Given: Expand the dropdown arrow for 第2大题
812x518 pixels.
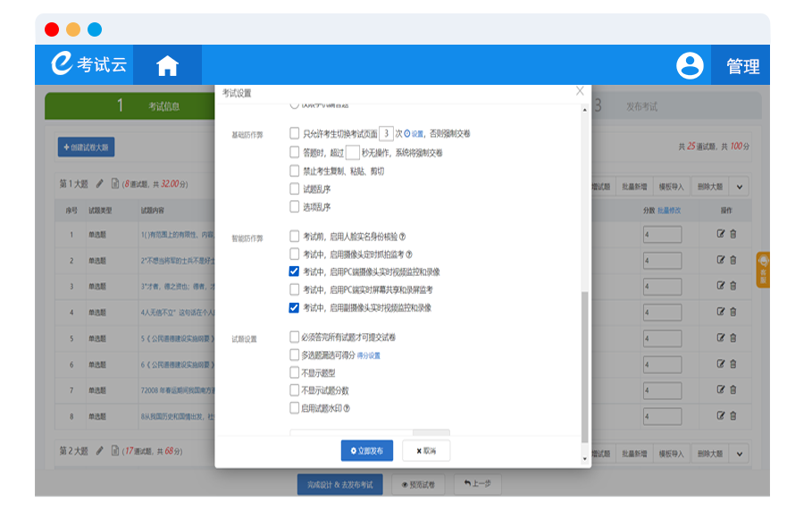Looking at the screenshot, I should [x=740, y=453].
